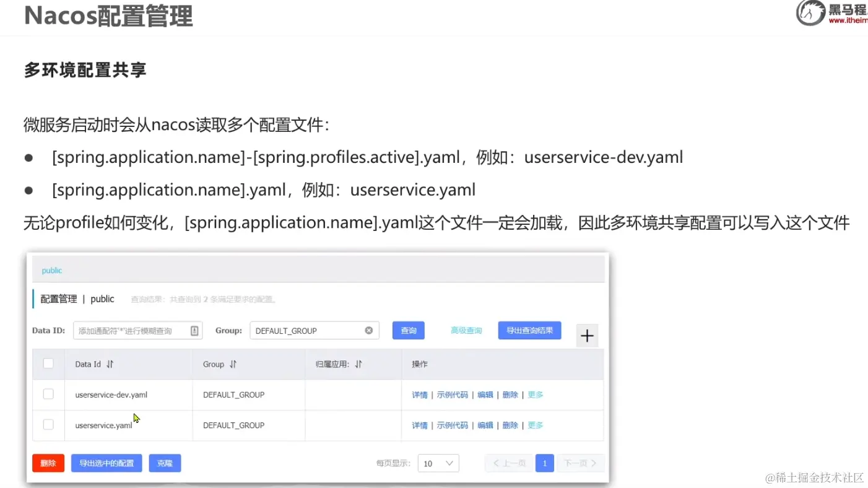
Task: Focus the Group input showing DEFAULT_GROUP
Action: pos(315,331)
